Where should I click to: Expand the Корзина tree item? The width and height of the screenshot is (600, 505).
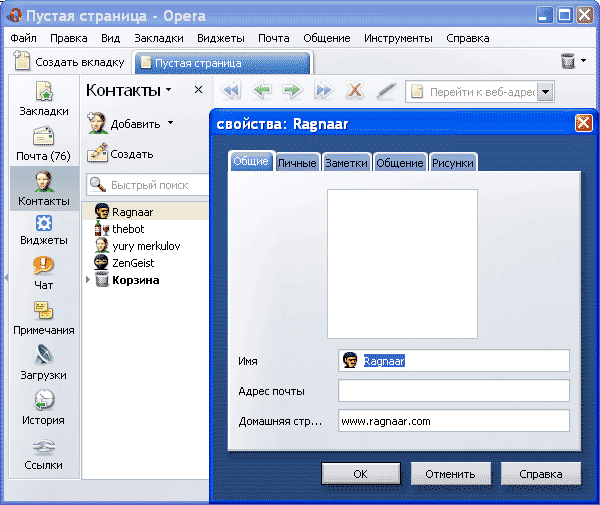88,280
